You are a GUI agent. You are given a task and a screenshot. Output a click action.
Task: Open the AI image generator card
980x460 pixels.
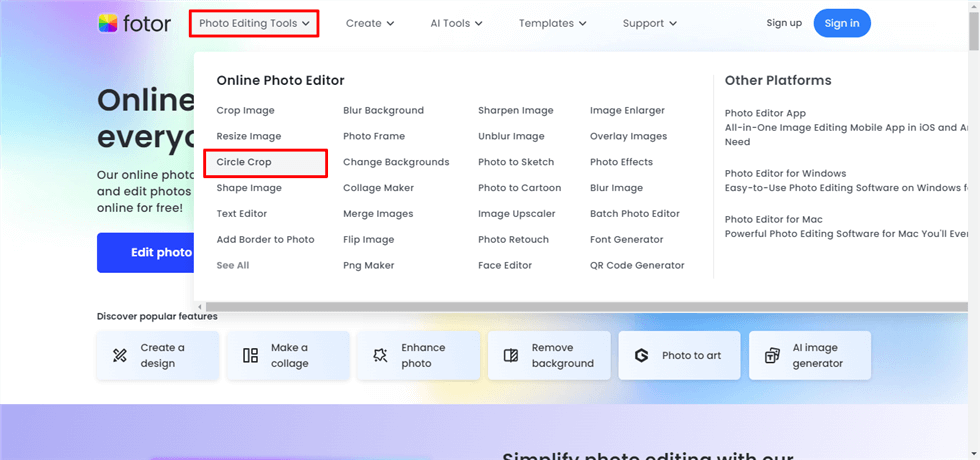tap(810, 356)
